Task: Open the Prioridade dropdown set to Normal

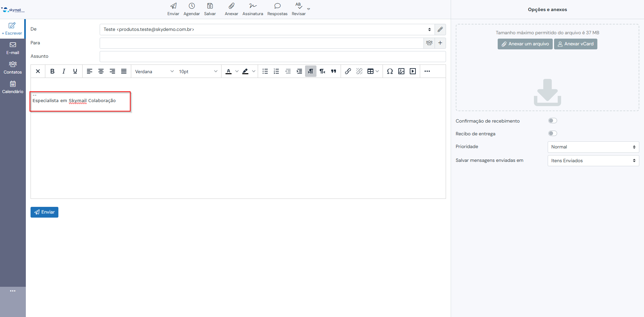Action: tap(593, 147)
